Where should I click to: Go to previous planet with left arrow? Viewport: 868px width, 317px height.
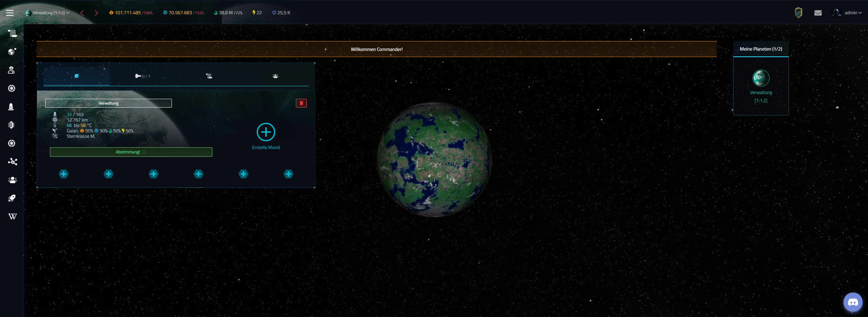pos(82,13)
